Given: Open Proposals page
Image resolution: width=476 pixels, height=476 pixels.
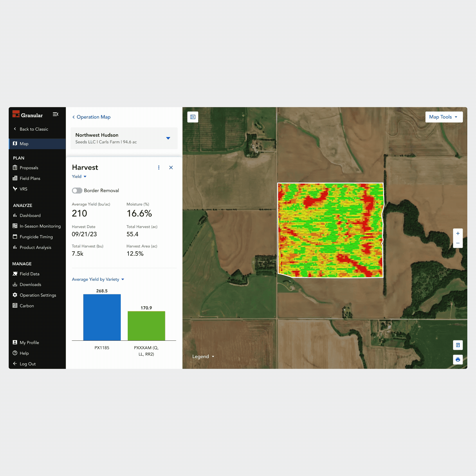Looking at the screenshot, I should coord(29,168).
